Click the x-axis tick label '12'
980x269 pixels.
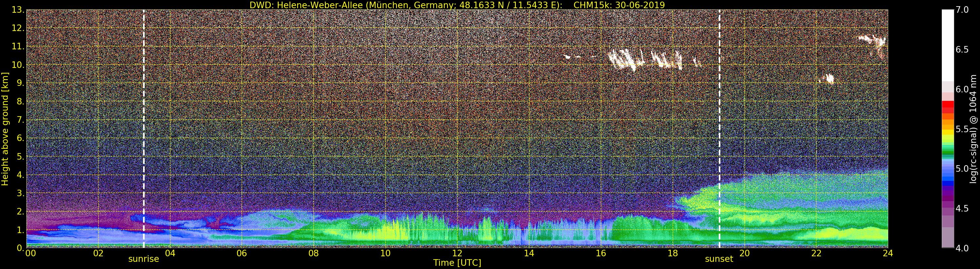tap(457, 253)
